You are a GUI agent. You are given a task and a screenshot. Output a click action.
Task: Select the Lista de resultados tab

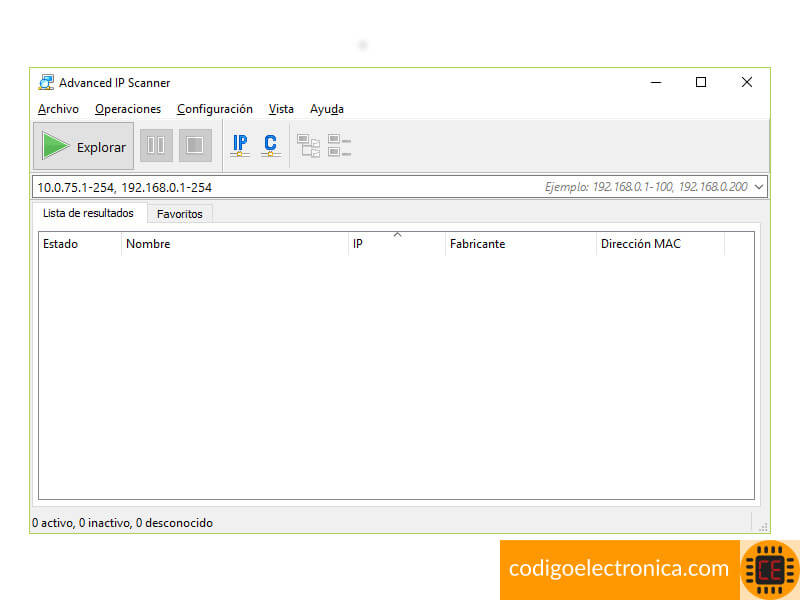point(88,213)
